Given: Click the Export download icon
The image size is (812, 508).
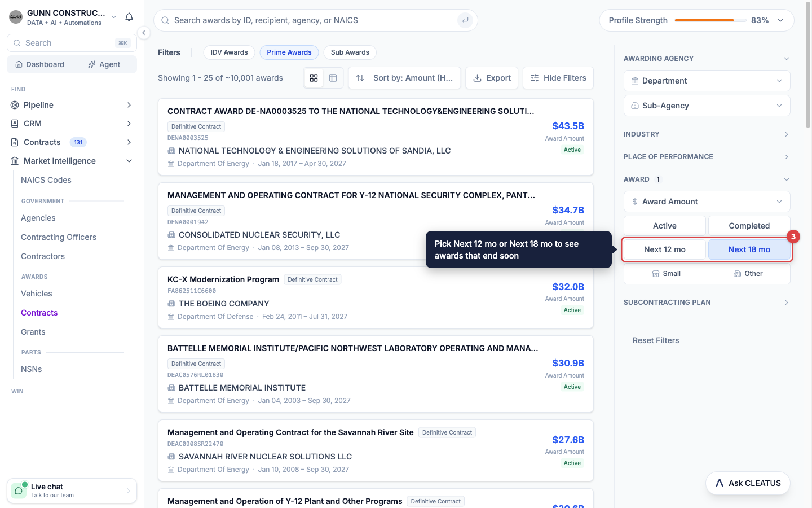Looking at the screenshot, I should click(x=477, y=78).
